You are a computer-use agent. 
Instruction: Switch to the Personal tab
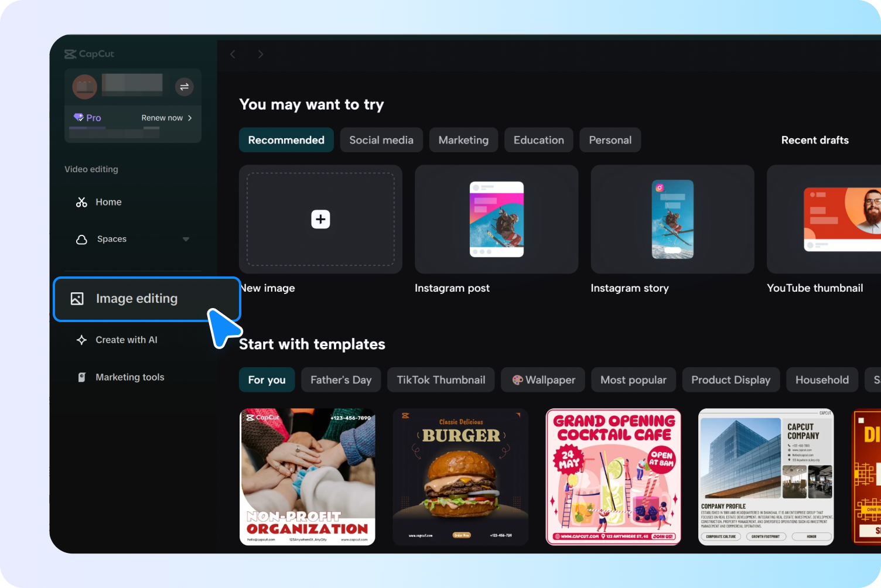610,140
